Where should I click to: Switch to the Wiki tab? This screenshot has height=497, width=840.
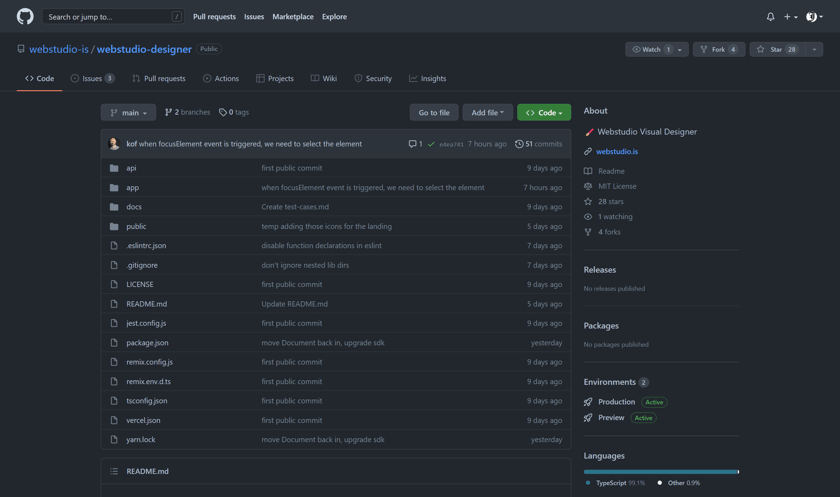324,78
